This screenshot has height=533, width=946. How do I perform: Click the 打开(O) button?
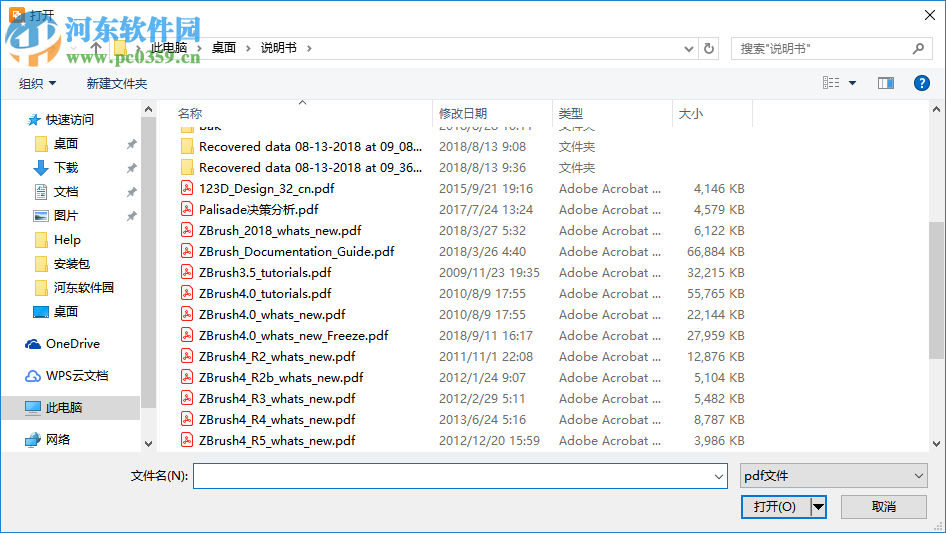(776, 506)
